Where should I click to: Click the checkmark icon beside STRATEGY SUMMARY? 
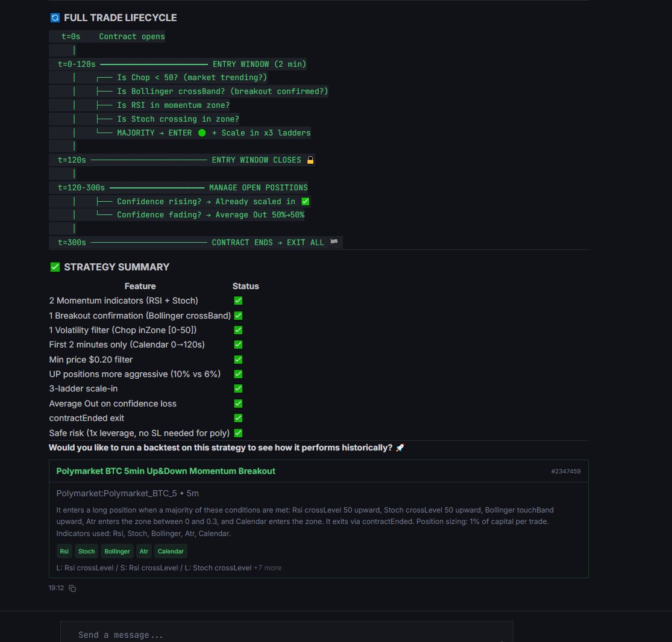55,267
